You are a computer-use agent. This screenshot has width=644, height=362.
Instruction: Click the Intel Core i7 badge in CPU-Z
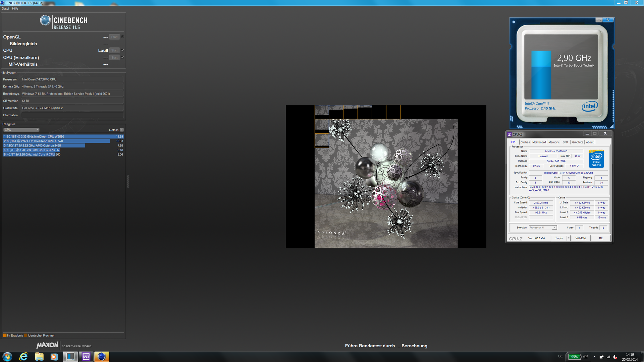coord(596,159)
